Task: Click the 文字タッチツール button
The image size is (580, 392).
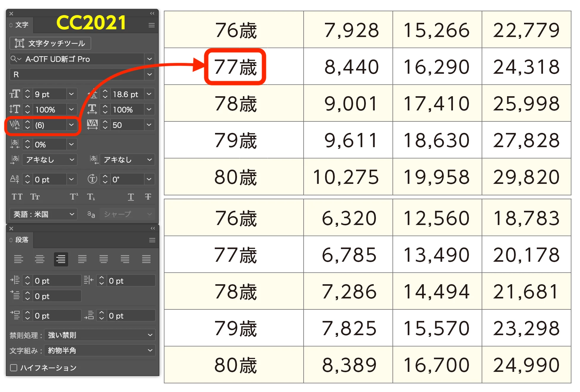Action: (x=50, y=44)
